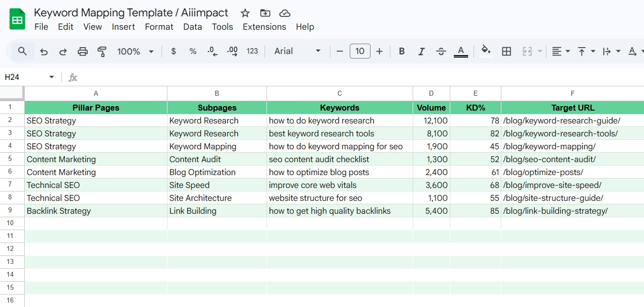Apply strikethrough formatting
The width and height of the screenshot is (644, 307).
click(x=441, y=51)
